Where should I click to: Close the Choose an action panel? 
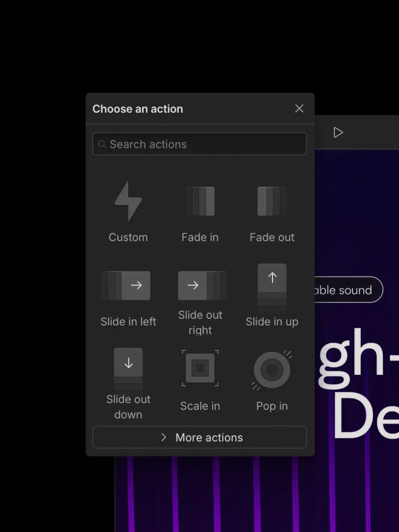299,108
